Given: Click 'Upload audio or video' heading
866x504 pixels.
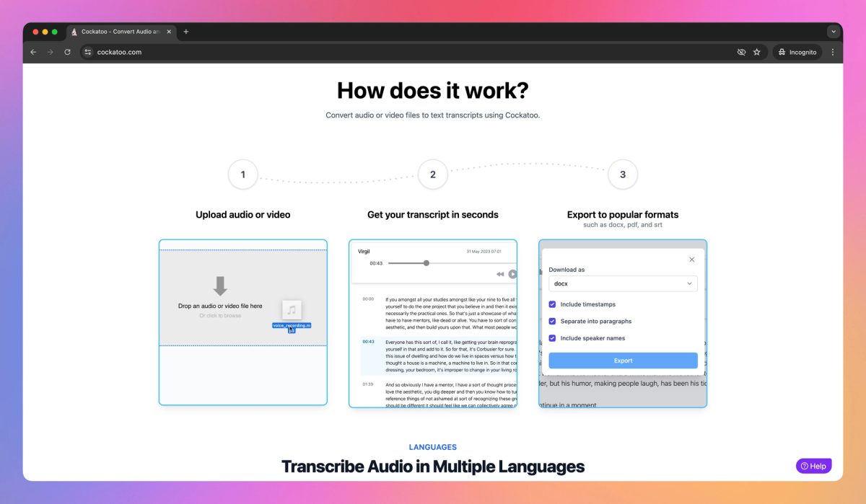Looking at the screenshot, I should [243, 215].
